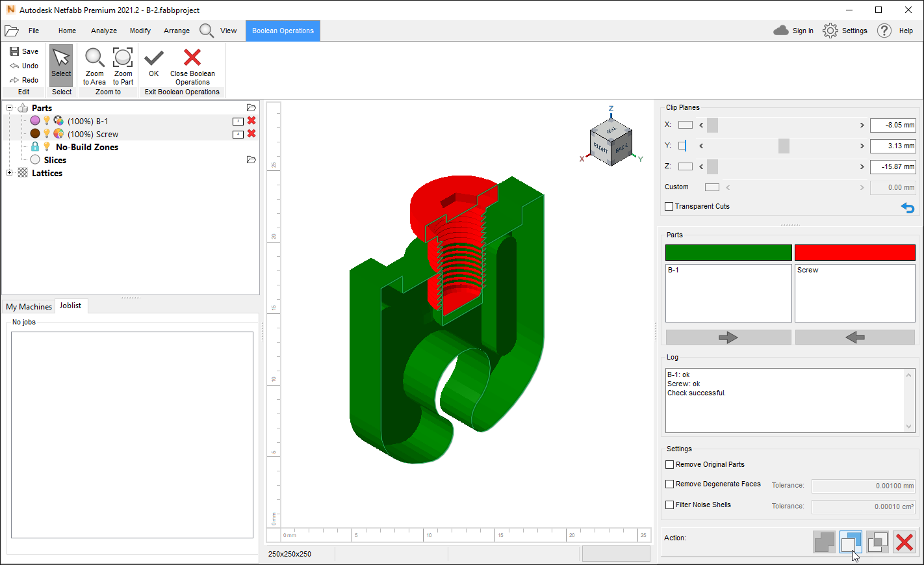Check Remove Original Parts
This screenshot has height=565, width=924.
(x=669, y=464)
